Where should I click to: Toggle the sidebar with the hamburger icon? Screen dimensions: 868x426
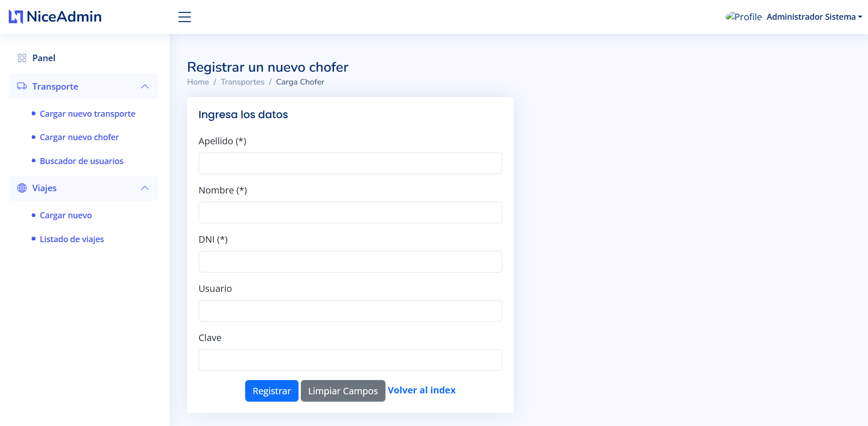[184, 17]
